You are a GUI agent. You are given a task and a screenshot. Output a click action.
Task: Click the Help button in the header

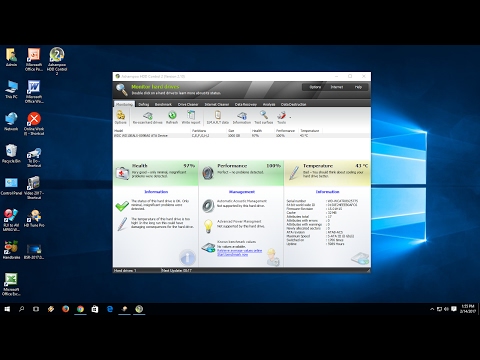(x=358, y=87)
